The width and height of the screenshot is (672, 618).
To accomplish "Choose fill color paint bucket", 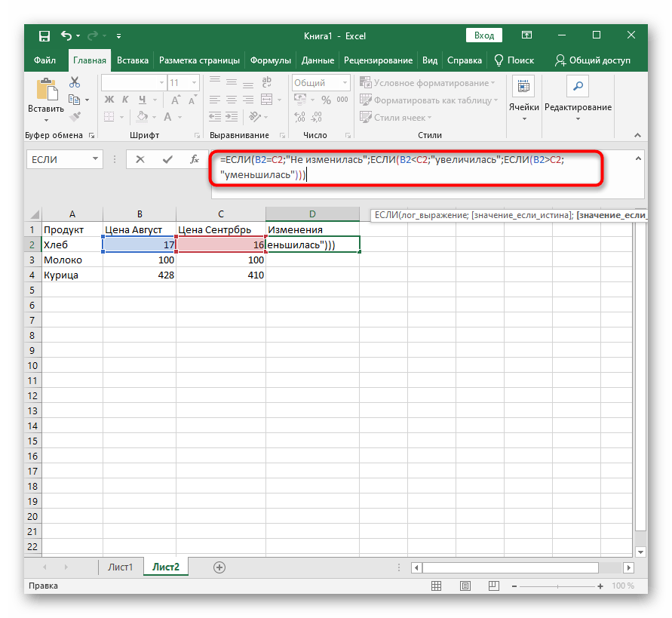I will click(x=142, y=117).
